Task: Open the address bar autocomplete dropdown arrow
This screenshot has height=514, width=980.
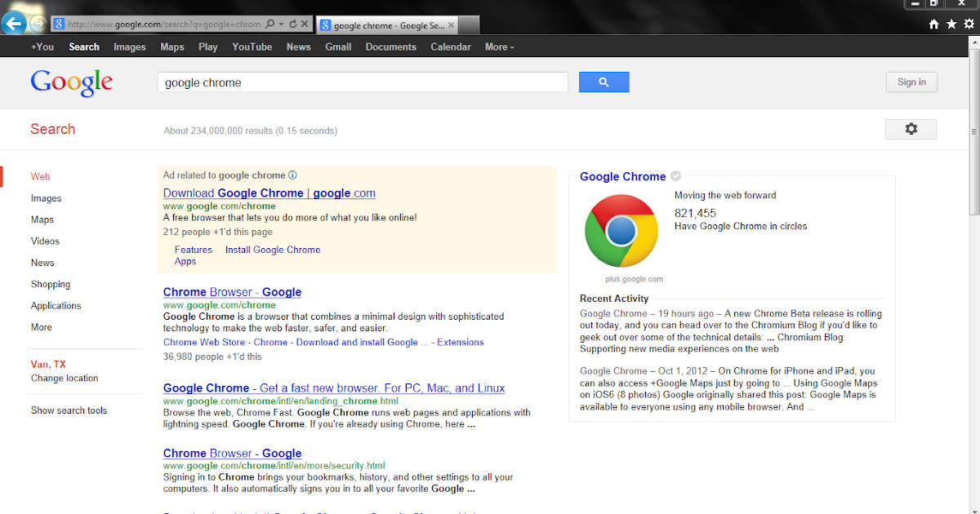Action: click(x=281, y=24)
